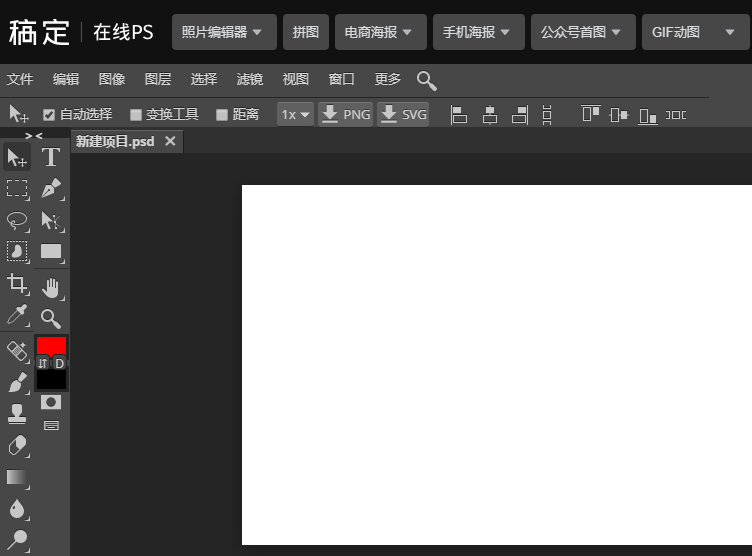Image resolution: width=752 pixels, height=556 pixels.
Task: Select the Rectangular Marquee tool
Action: (17, 189)
